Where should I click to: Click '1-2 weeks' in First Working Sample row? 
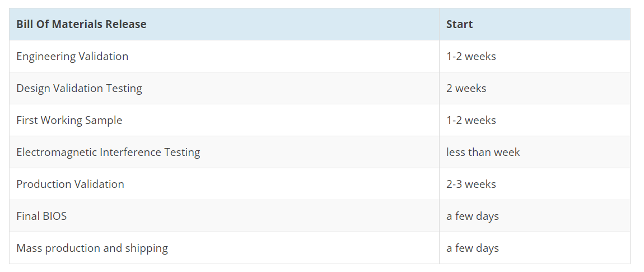534,120
